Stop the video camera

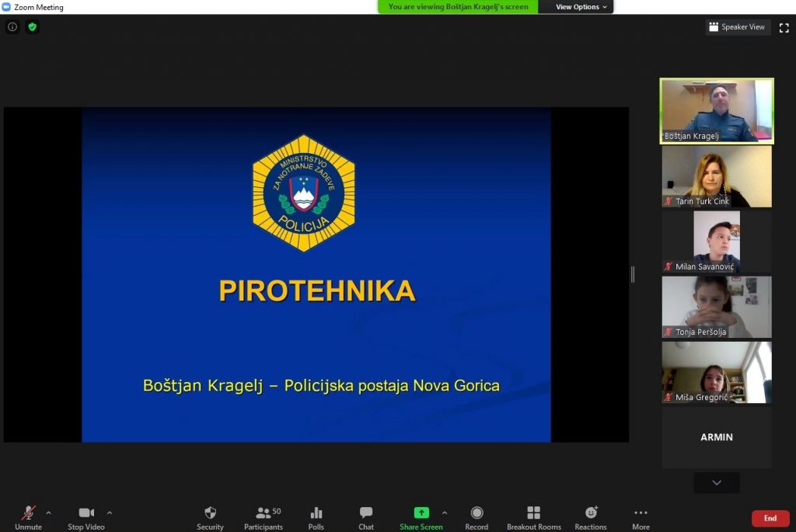coord(86,518)
